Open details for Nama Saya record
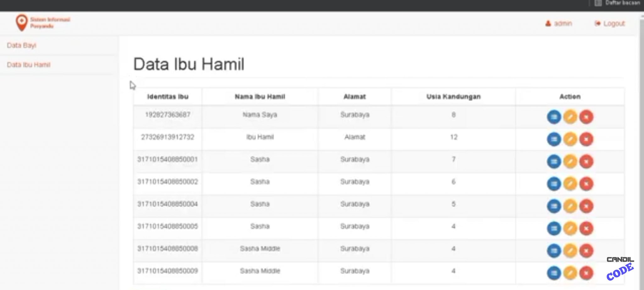 coord(554,116)
